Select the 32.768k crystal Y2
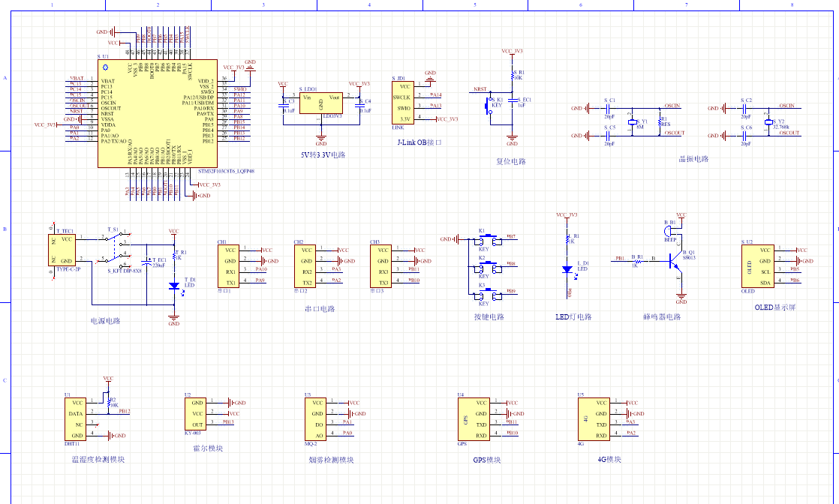Image resolution: width=839 pixels, height=504 pixels. [768, 123]
